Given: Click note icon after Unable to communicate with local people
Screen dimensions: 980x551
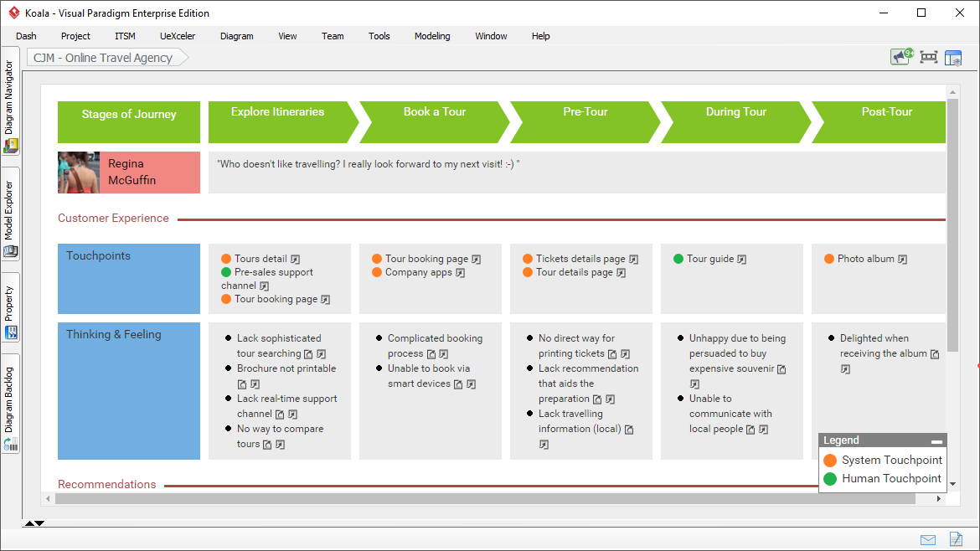Looking at the screenshot, I should click(x=750, y=430).
